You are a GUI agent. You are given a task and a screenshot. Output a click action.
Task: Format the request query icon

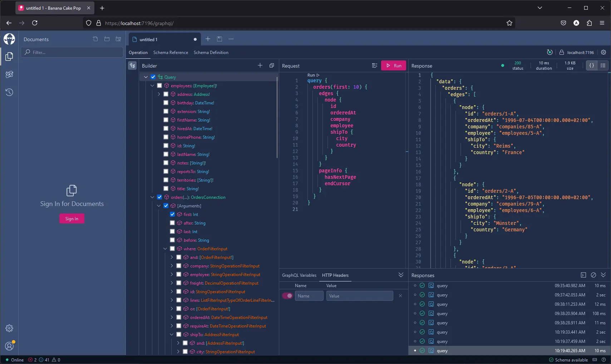pyautogui.click(x=375, y=65)
